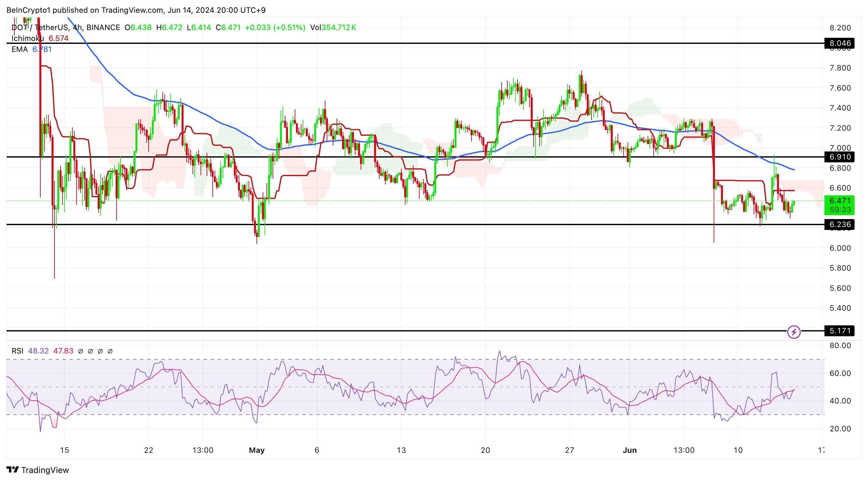Click the Vol 354.712K reading
868x481 pixels.
coord(333,28)
